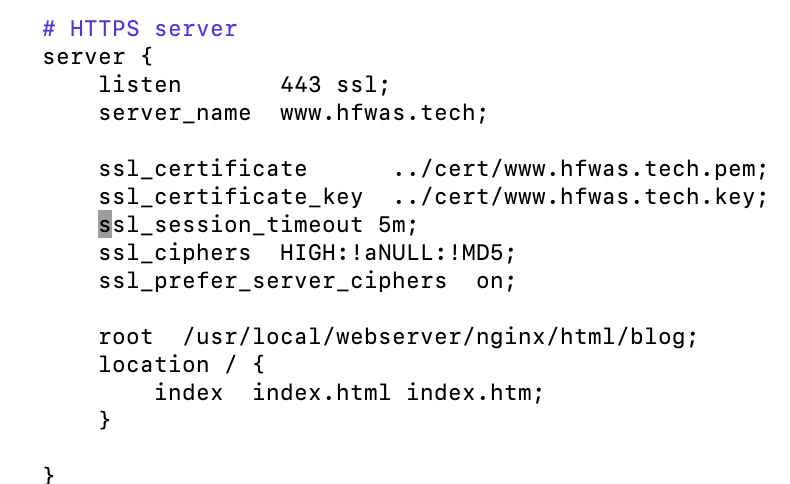Click the 'www.hfwas.tech;' server name value
Image resolution: width=790 pixels, height=484 pixels.
383,113
